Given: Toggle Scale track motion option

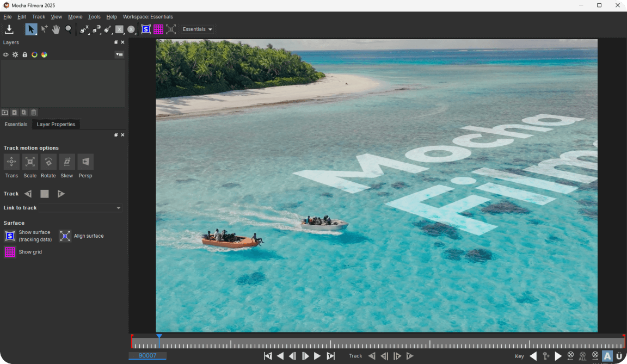Looking at the screenshot, I should 30,162.
